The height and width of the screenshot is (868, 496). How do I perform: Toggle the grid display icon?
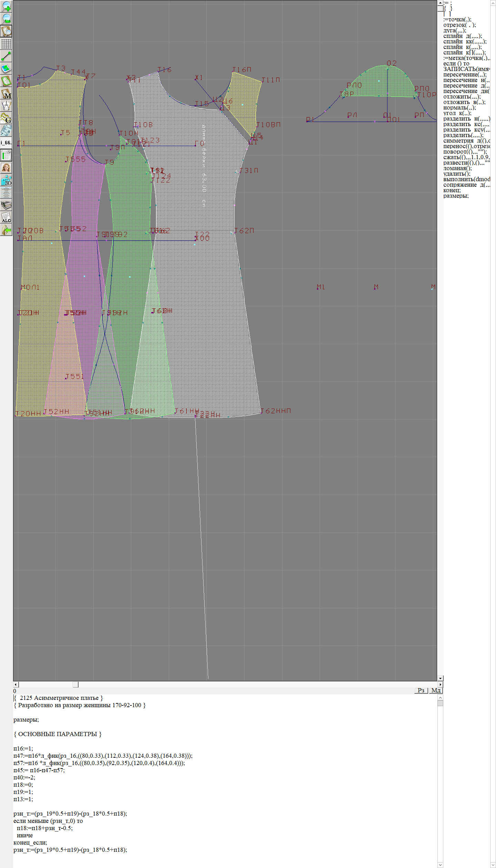pyautogui.click(x=6, y=44)
